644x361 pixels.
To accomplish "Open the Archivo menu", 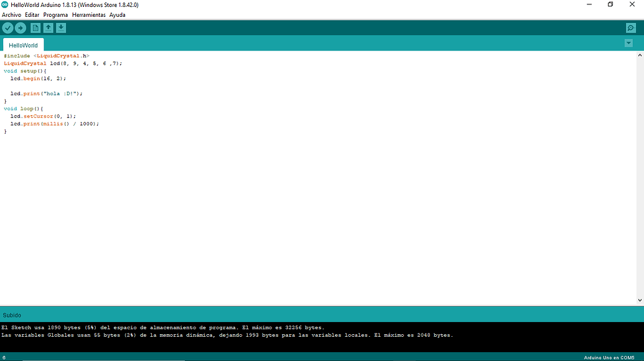I will (x=11, y=14).
